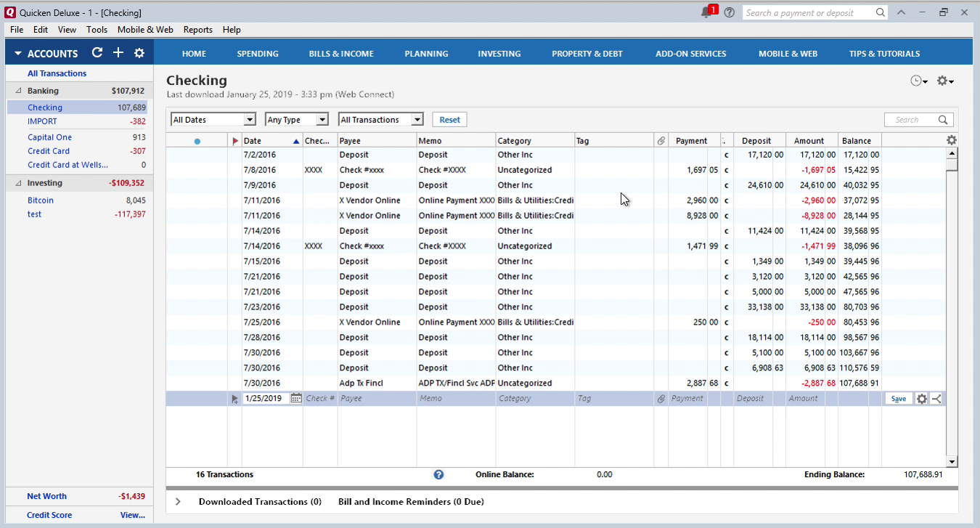This screenshot has height=528, width=980.
Task: Switch to the INVESTING tab
Action: point(499,54)
